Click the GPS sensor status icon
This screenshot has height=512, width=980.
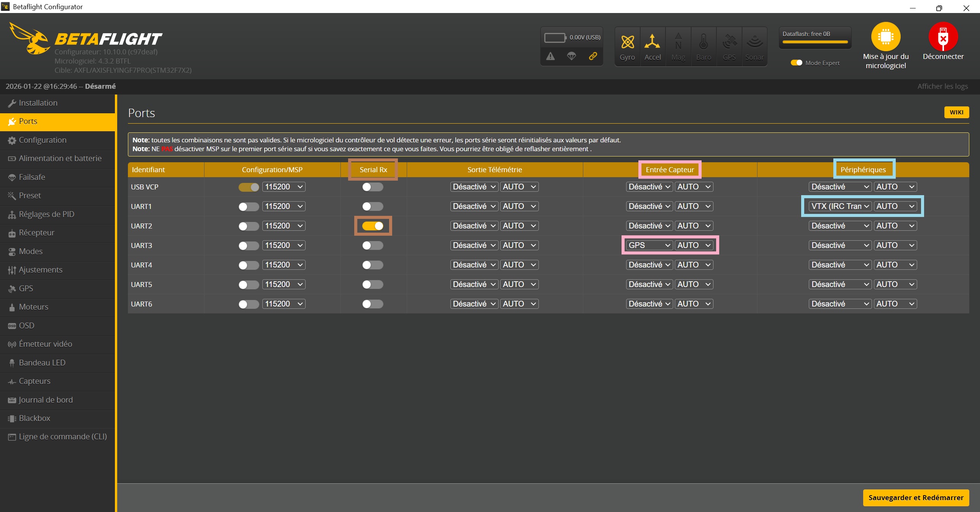click(729, 42)
